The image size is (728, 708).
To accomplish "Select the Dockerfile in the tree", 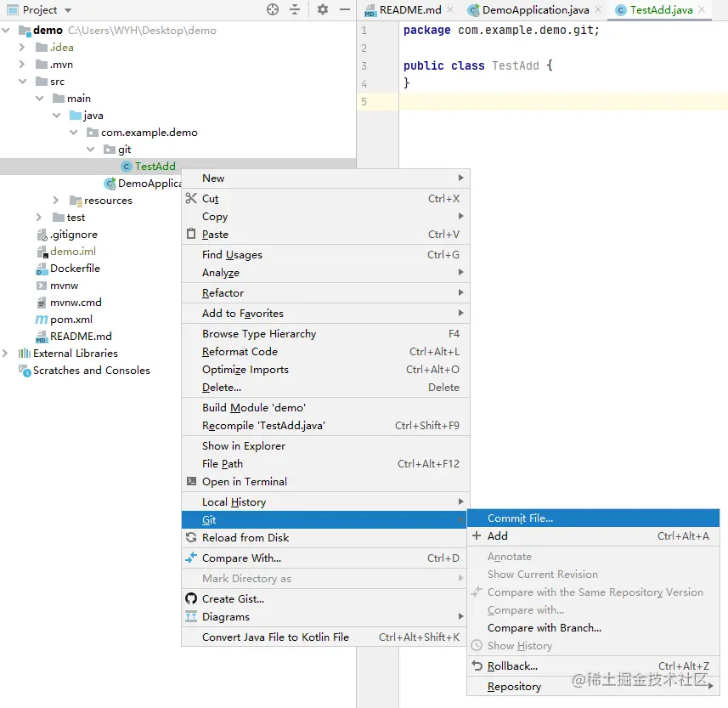I will tap(68, 269).
